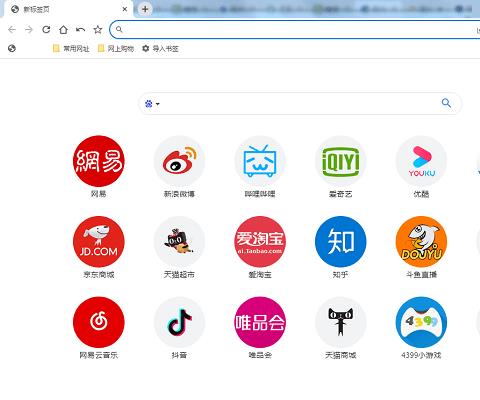Open the Ai Taobao (爱淘宝) shortcut icon
The image size is (480, 400).
click(x=260, y=242)
